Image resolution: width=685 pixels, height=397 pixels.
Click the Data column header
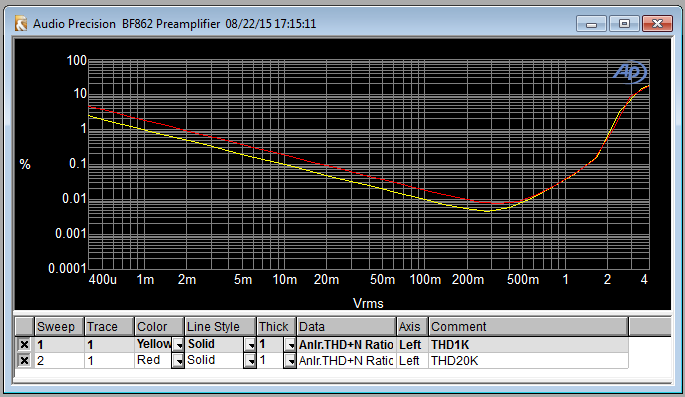[x=346, y=327]
